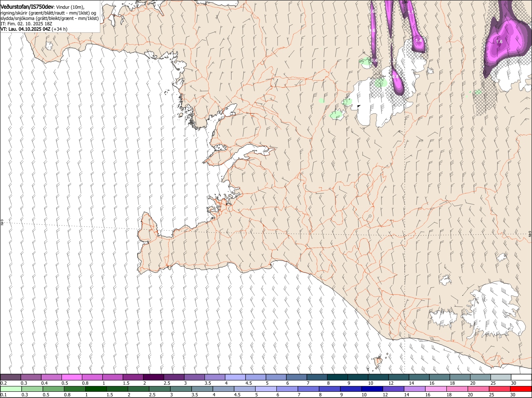Click the 'IT: Fim. 02. 10. 2025 18Z' line
The height and width of the screenshot is (398, 532).
(26, 24)
